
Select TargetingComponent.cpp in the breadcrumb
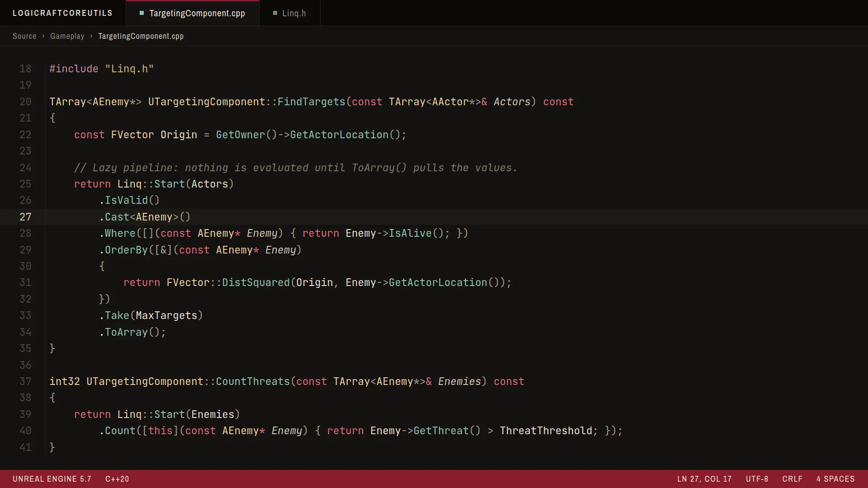pos(141,36)
